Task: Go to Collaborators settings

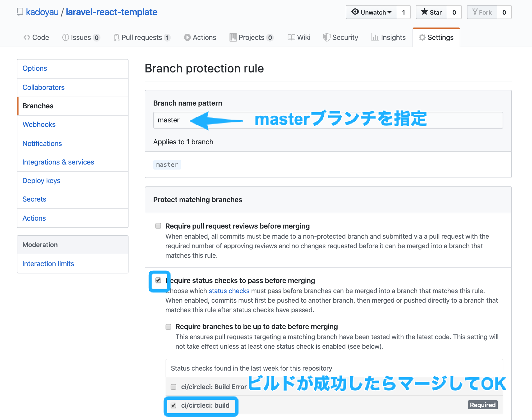Action: click(x=73, y=88)
